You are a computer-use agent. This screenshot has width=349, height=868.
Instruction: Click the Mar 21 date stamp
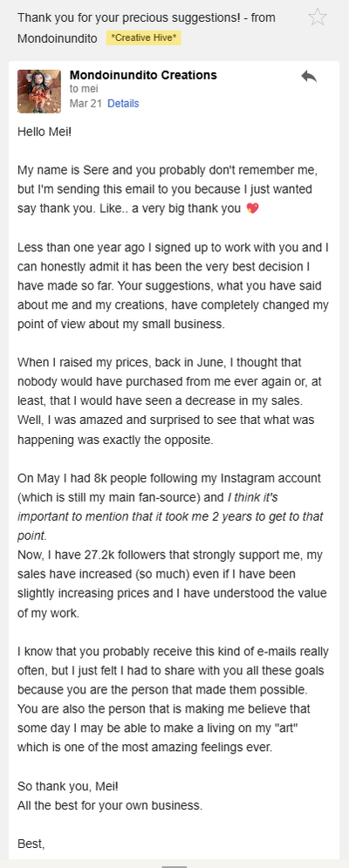click(86, 104)
